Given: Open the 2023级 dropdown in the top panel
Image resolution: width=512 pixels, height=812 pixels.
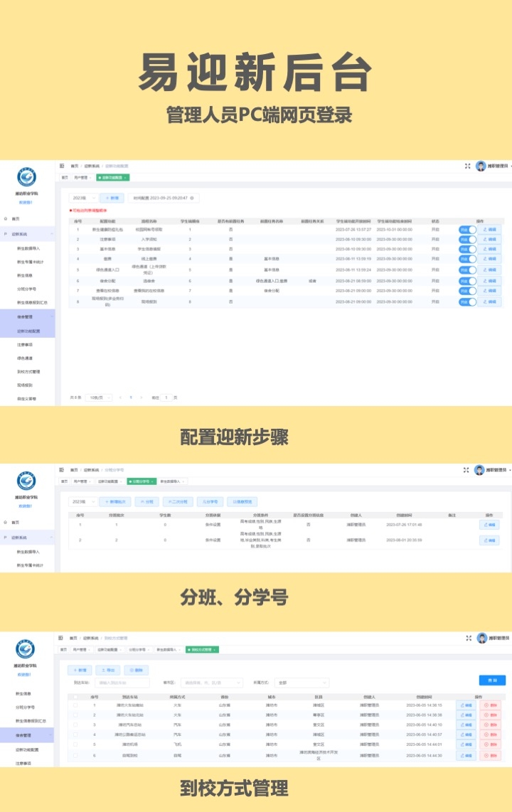Looking at the screenshot, I should tap(83, 198).
